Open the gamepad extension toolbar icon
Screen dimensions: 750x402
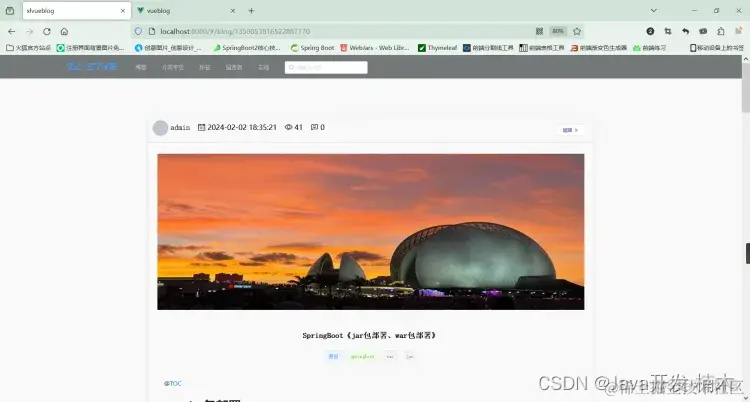coord(703,31)
